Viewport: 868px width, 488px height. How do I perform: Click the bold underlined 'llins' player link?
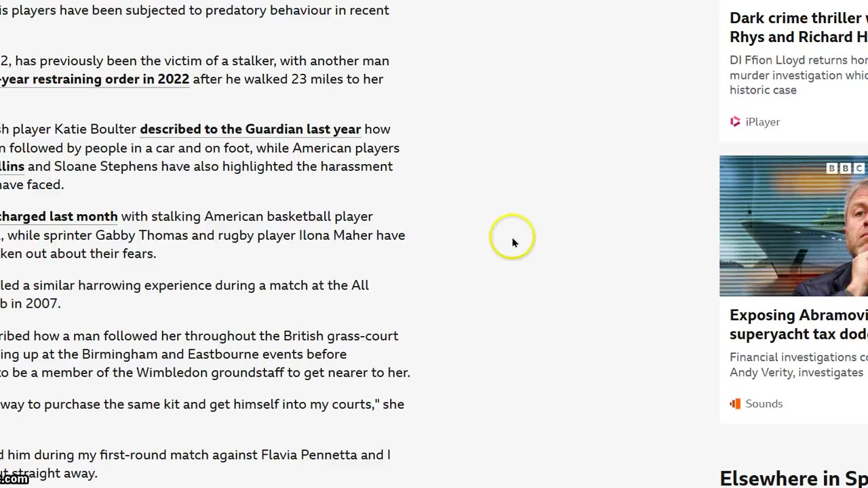tap(12, 167)
